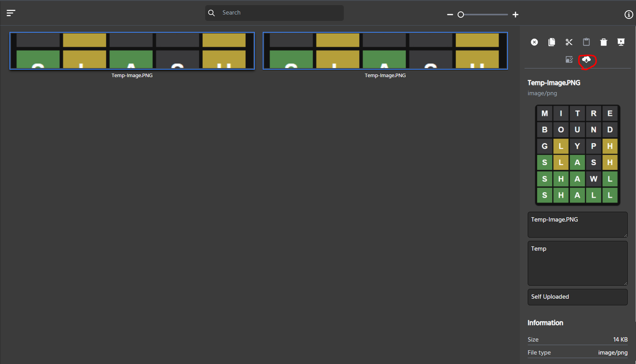
Task: Select the first Temp-Image.PNG thumbnail
Action: pos(132,51)
